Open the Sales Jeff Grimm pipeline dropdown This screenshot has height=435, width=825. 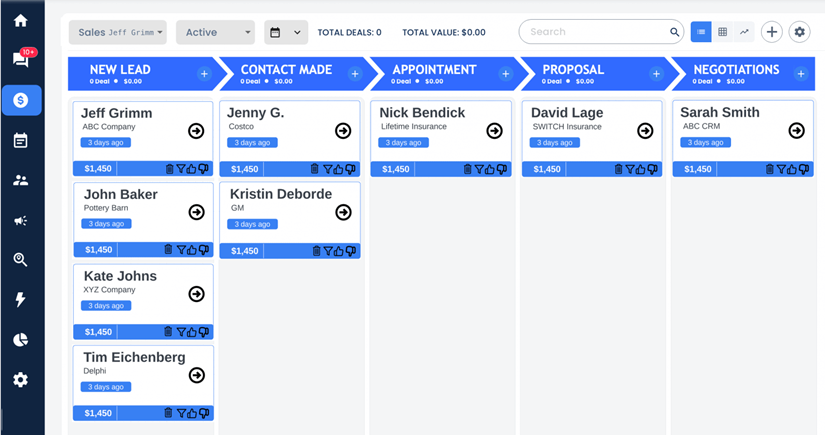coord(117,32)
